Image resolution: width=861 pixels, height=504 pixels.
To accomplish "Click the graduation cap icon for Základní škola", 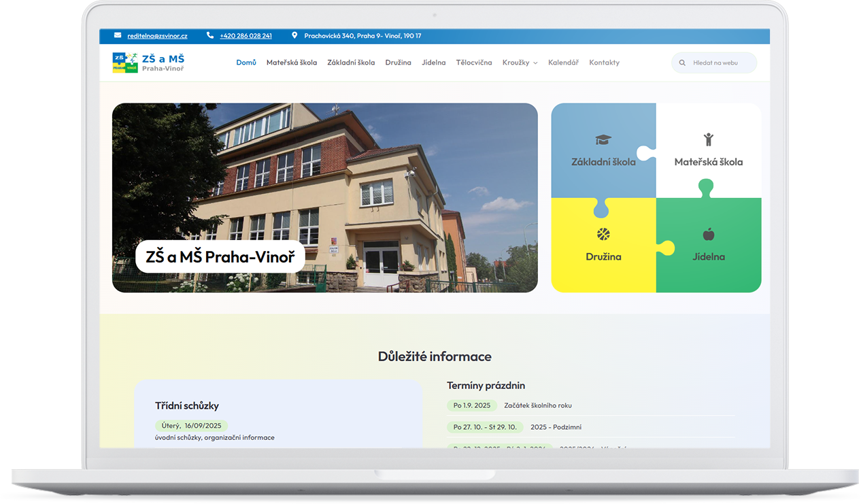I will coord(603,141).
